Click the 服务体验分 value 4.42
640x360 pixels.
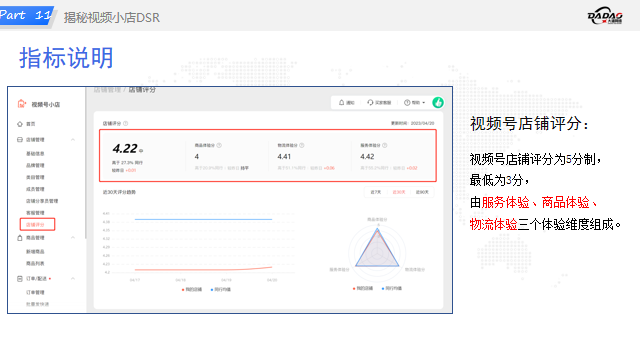tap(367, 156)
